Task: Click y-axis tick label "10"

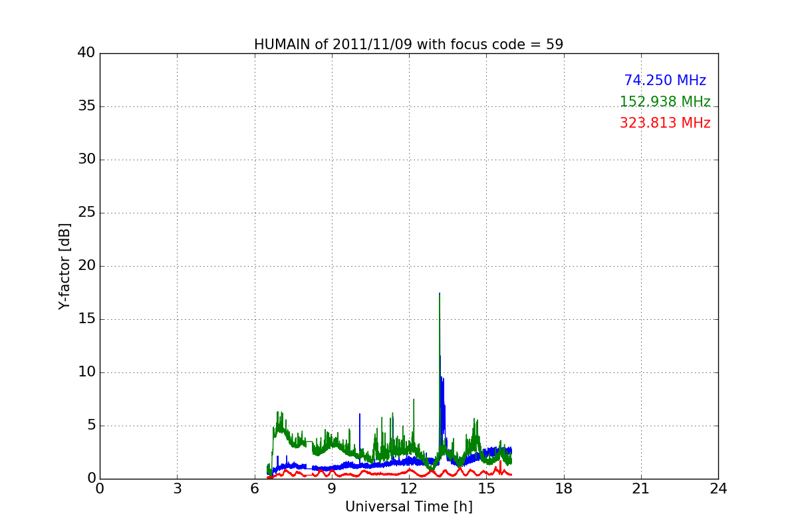Action: (x=86, y=372)
